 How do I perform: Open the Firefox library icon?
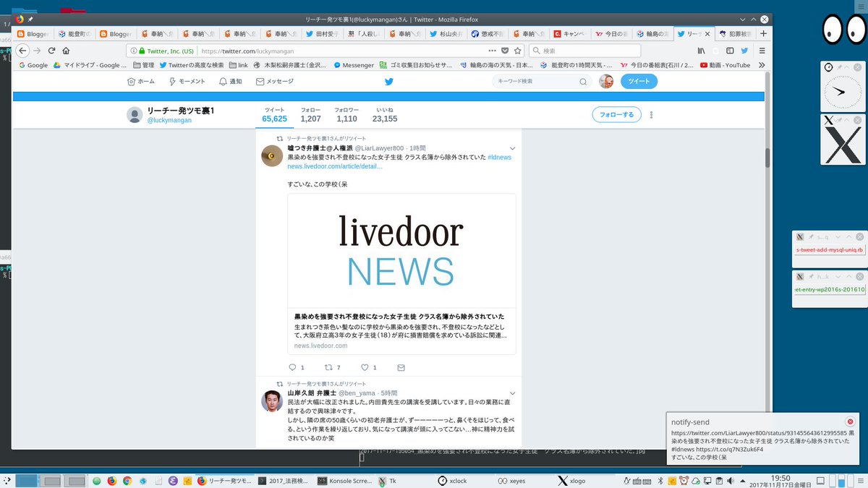tap(701, 51)
